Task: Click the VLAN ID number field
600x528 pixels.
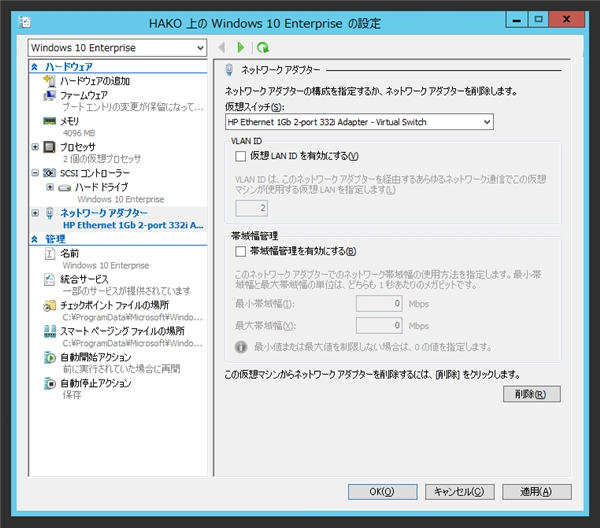Action: pos(251,208)
